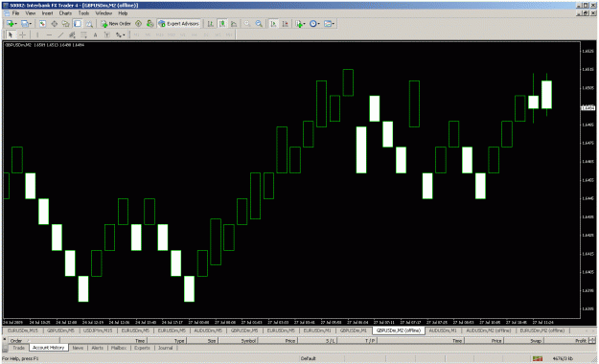Open the Experts terminal tab
The height and width of the screenshot is (364, 599).
click(142, 348)
